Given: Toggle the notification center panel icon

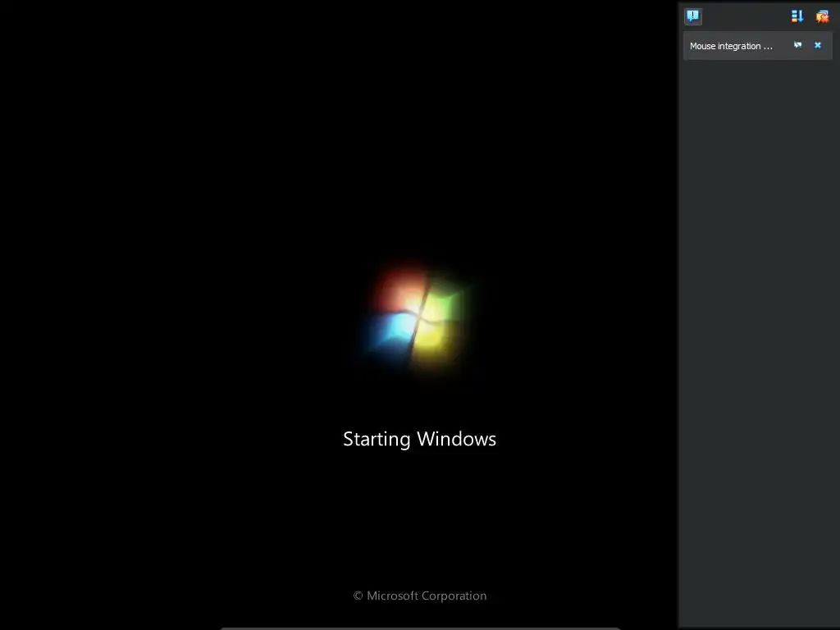Looking at the screenshot, I should [692, 16].
